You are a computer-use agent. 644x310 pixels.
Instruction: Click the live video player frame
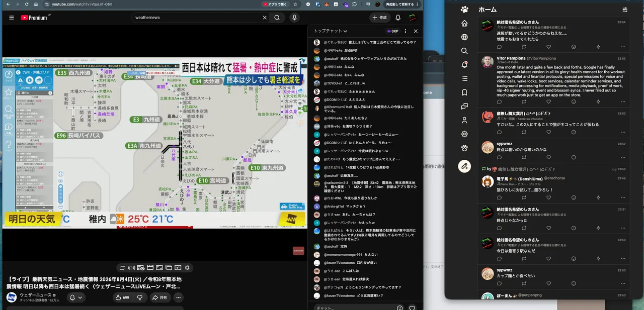click(x=154, y=143)
